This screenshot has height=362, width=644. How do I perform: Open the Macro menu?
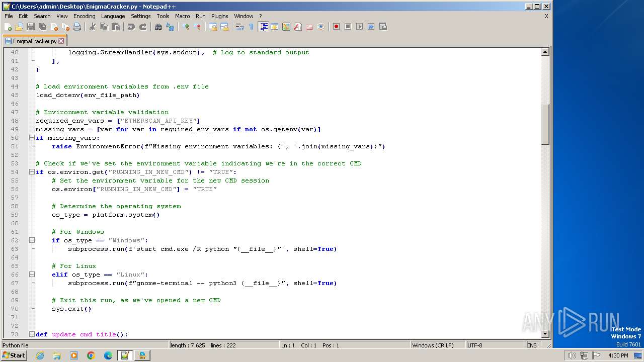(x=182, y=16)
